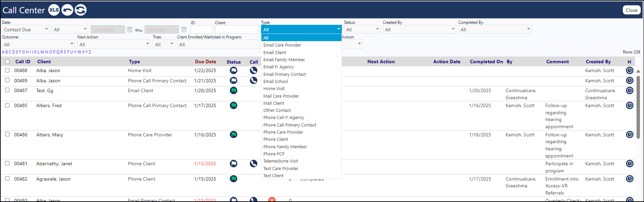Check the box for call 00488
Screen dimensions: 644x202
[7, 70]
